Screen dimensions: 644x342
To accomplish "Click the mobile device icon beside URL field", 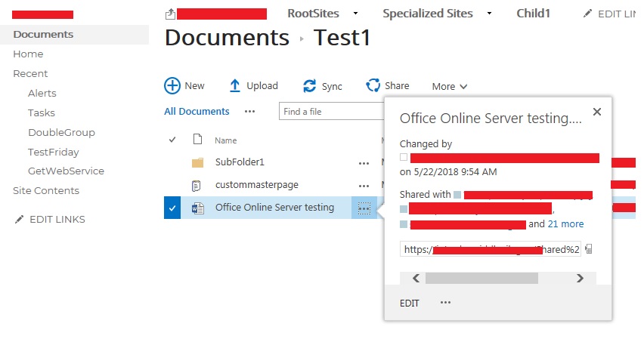I will (x=589, y=249).
